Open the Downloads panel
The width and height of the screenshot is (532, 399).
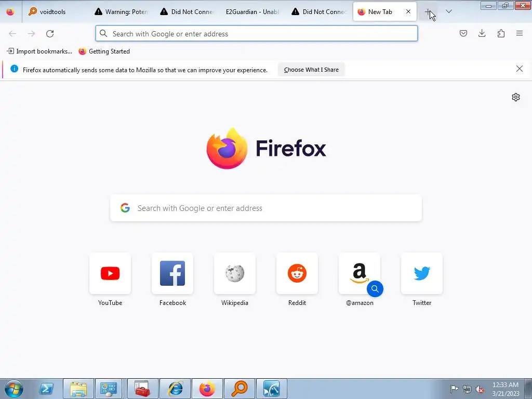coord(482,33)
